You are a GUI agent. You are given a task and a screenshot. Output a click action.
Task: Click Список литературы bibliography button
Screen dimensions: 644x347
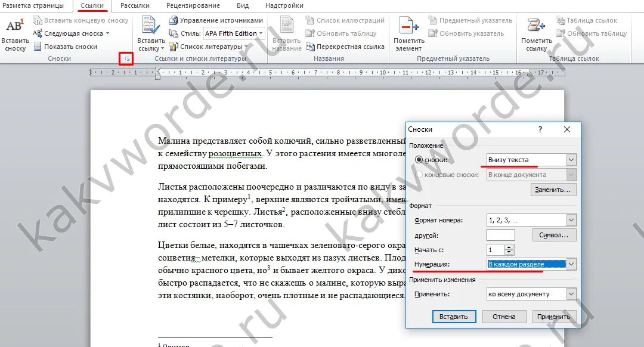pos(209,47)
